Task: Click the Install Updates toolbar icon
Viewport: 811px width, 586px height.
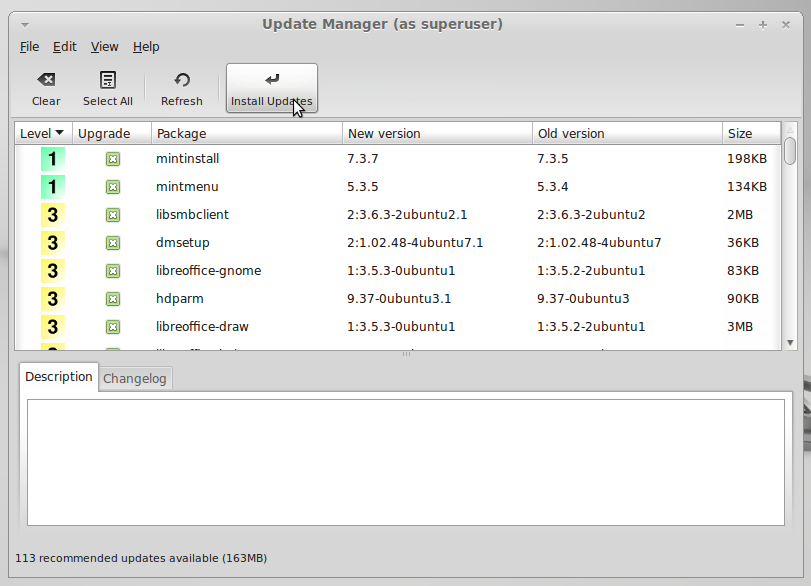Action: pyautogui.click(x=269, y=87)
